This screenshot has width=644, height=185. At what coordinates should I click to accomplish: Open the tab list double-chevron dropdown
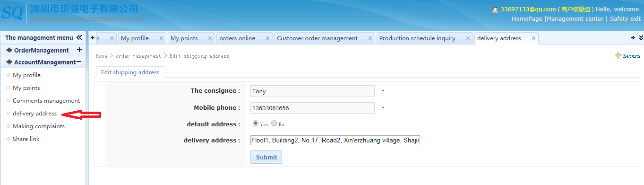point(641,38)
